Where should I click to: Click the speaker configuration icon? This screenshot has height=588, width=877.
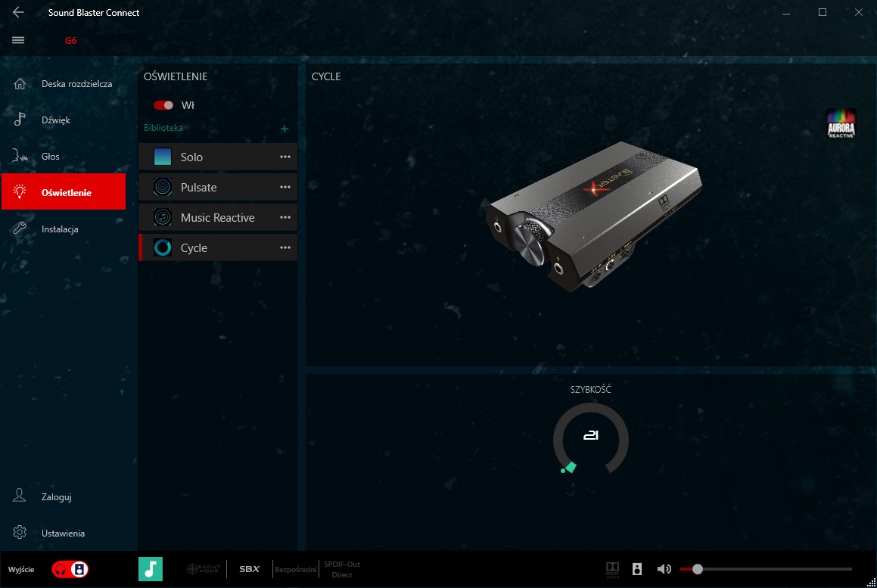[x=637, y=570]
